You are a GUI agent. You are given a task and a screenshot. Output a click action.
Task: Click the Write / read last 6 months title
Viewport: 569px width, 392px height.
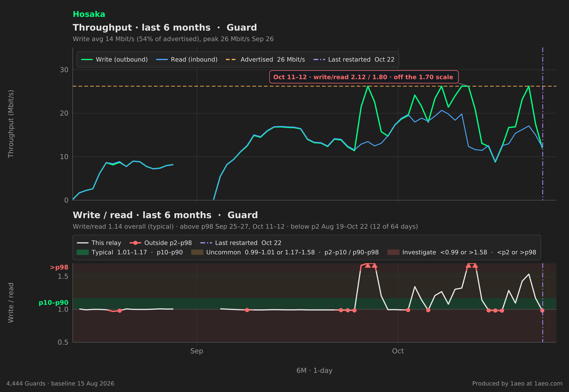[x=165, y=215]
